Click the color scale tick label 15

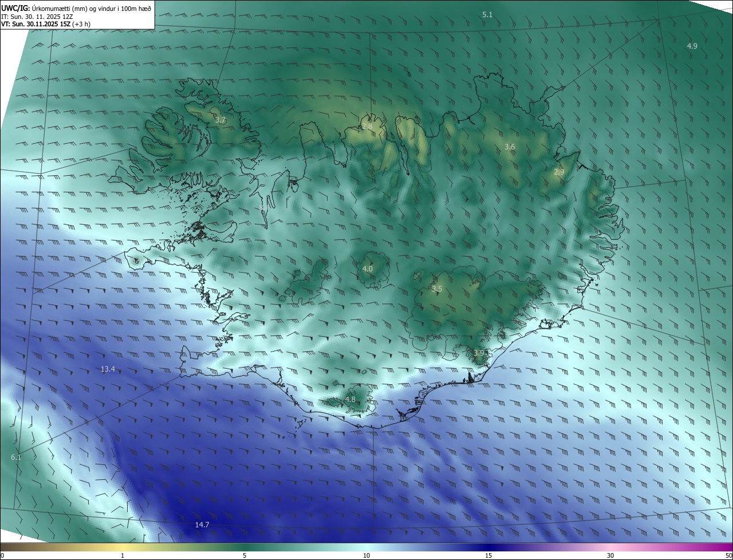(x=488, y=555)
